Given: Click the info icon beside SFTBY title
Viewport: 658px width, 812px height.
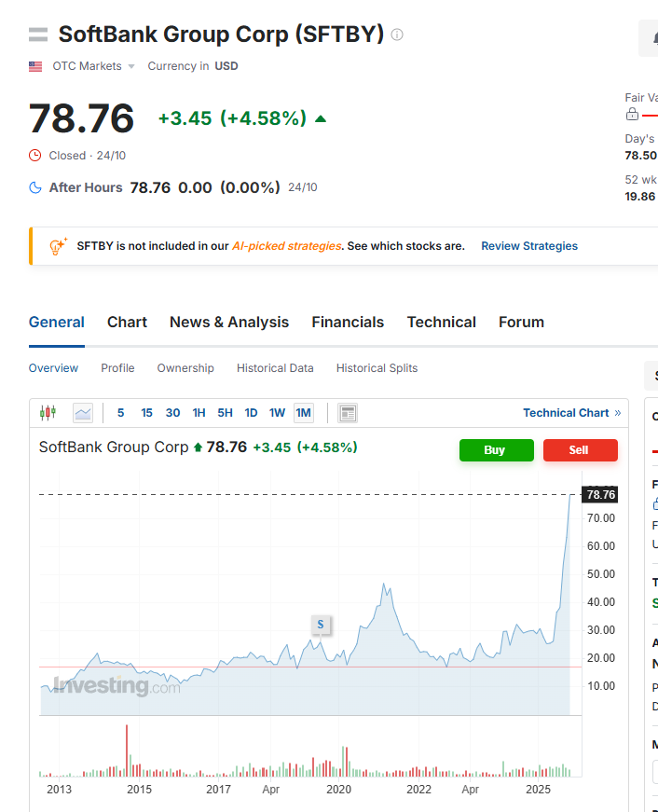Looking at the screenshot, I should pos(396,34).
